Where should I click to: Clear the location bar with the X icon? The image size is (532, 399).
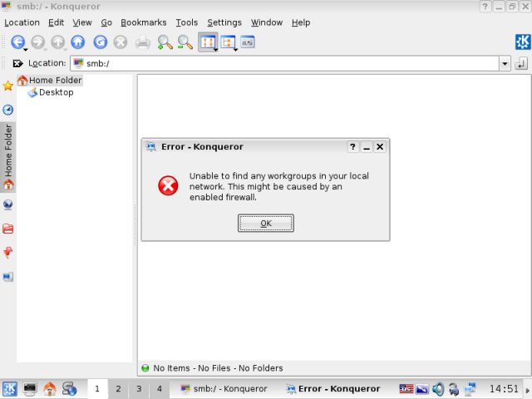tap(17, 63)
